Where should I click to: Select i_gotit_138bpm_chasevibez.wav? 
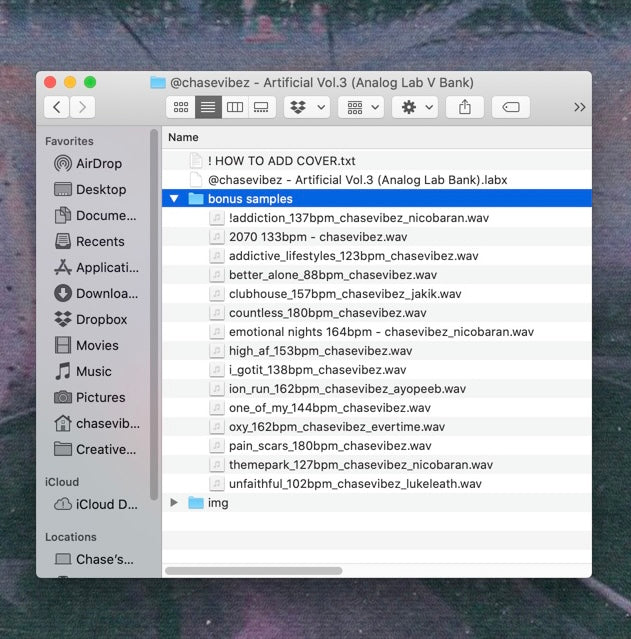coord(377,370)
